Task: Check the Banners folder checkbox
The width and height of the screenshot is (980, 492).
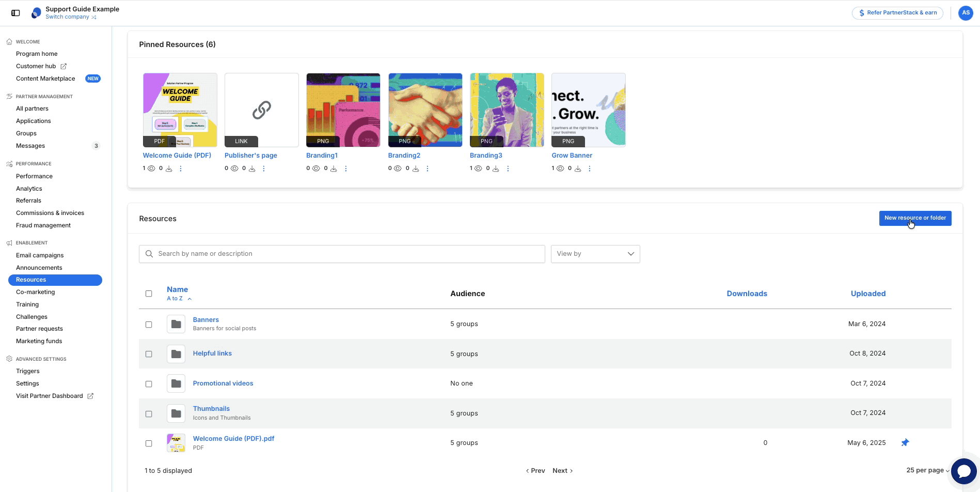Action: point(149,325)
